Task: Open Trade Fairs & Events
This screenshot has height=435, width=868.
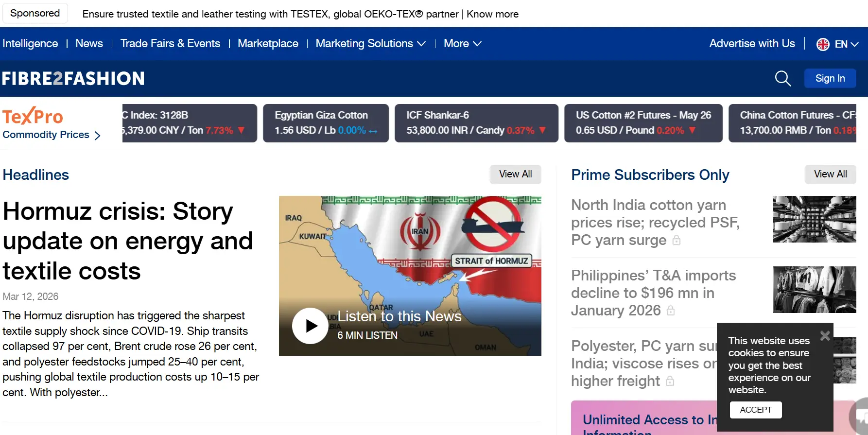Action: 170,43
